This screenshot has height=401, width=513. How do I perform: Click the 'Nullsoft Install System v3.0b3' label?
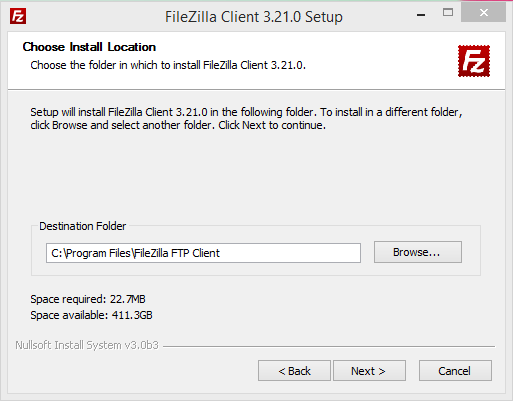point(87,345)
